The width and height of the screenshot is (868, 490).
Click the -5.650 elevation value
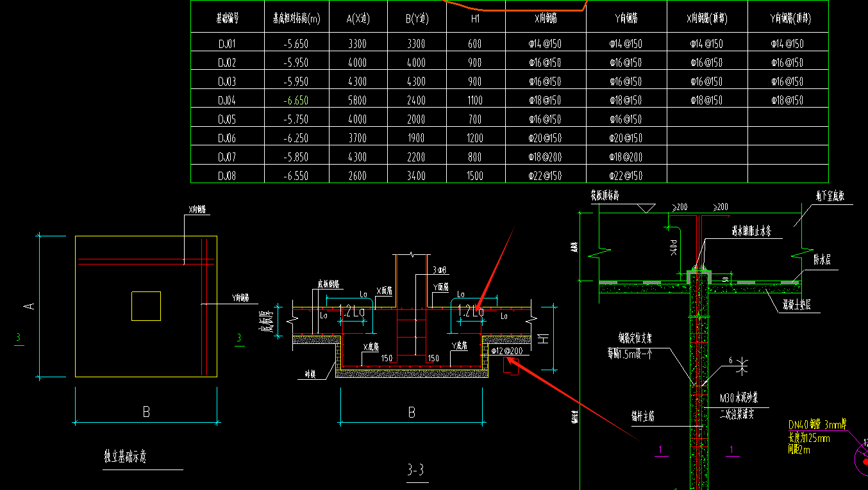point(296,44)
